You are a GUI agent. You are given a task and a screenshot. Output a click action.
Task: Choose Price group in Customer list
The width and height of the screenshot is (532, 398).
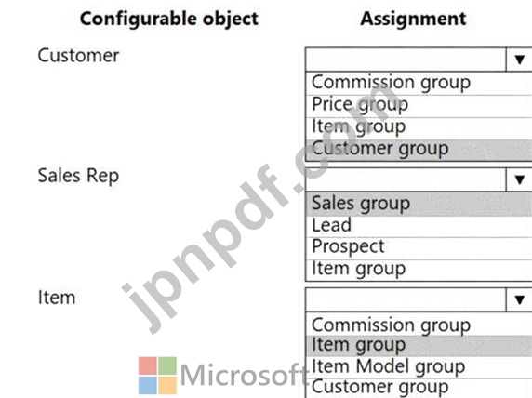pyautogui.click(x=419, y=106)
